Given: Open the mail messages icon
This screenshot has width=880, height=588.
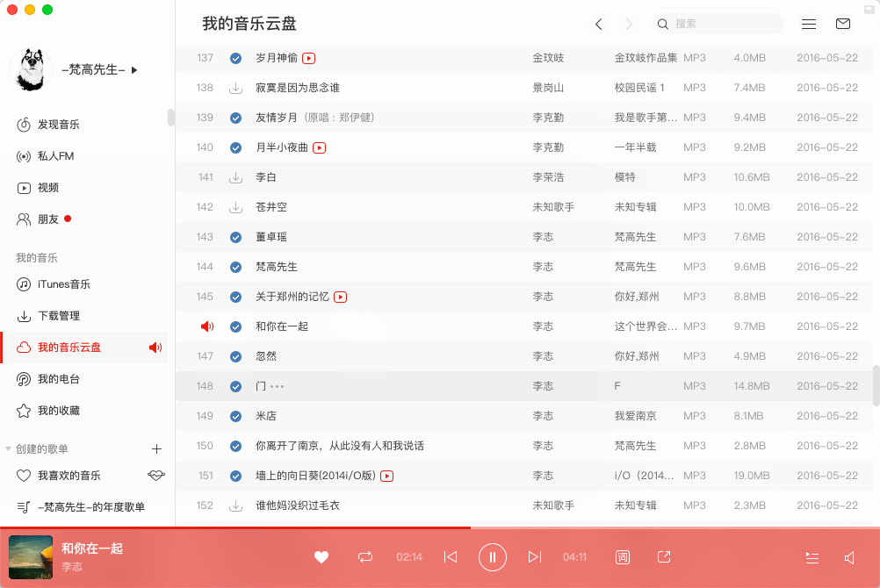Looking at the screenshot, I should pos(843,24).
